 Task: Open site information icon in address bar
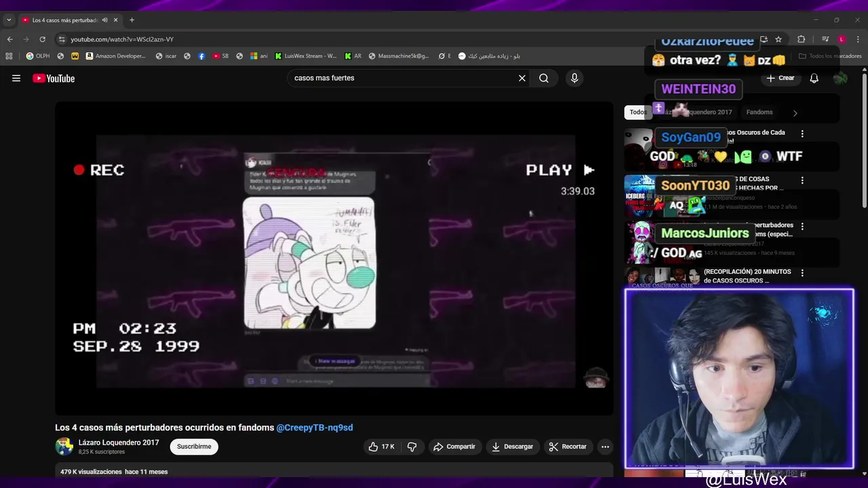(x=62, y=39)
